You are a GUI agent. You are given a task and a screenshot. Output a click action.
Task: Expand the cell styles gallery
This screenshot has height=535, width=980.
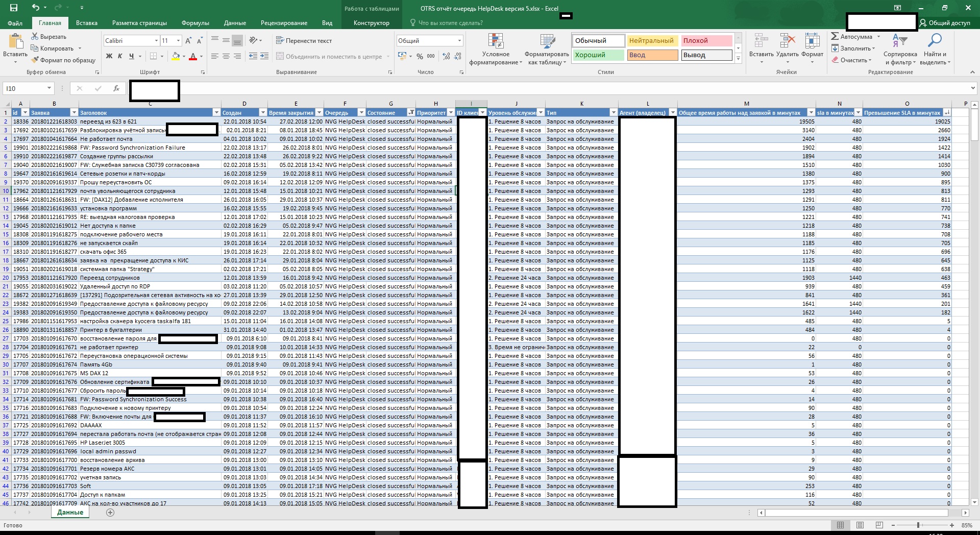(x=738, y=59)
